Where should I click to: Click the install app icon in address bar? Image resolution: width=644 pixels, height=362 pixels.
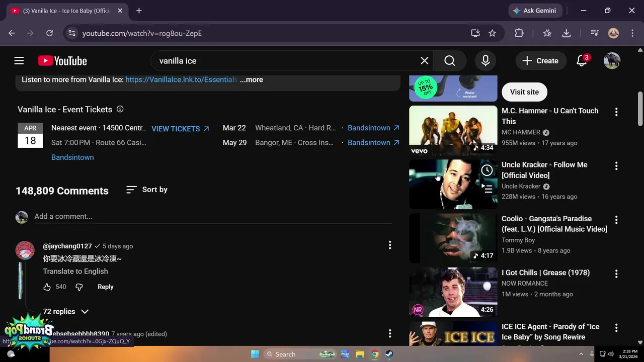(475, 33)
